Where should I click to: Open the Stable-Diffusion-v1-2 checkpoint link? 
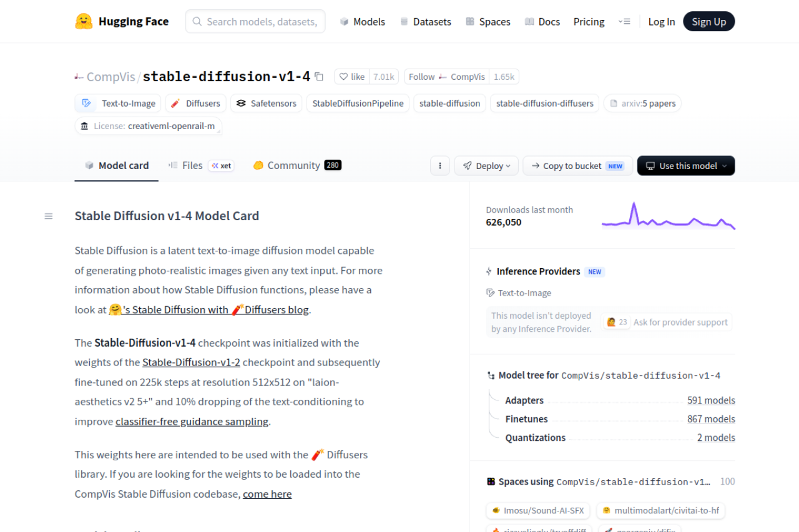(191, 362)
